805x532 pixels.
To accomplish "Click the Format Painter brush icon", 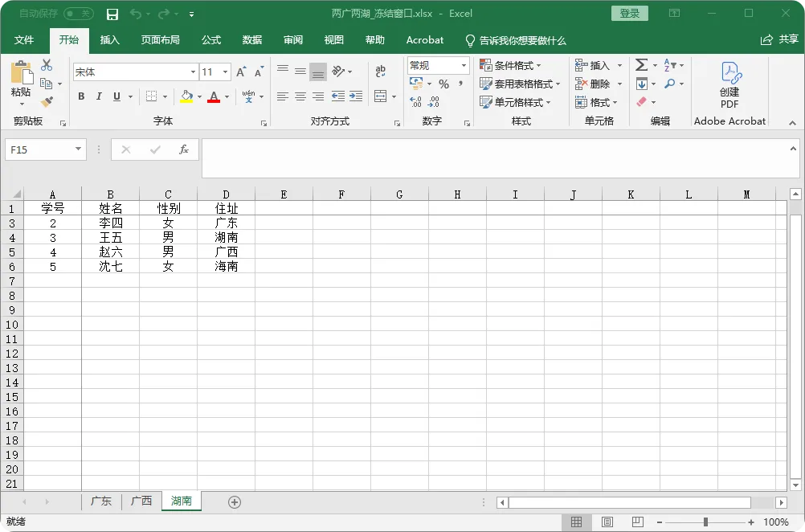I will pos(47,102).
